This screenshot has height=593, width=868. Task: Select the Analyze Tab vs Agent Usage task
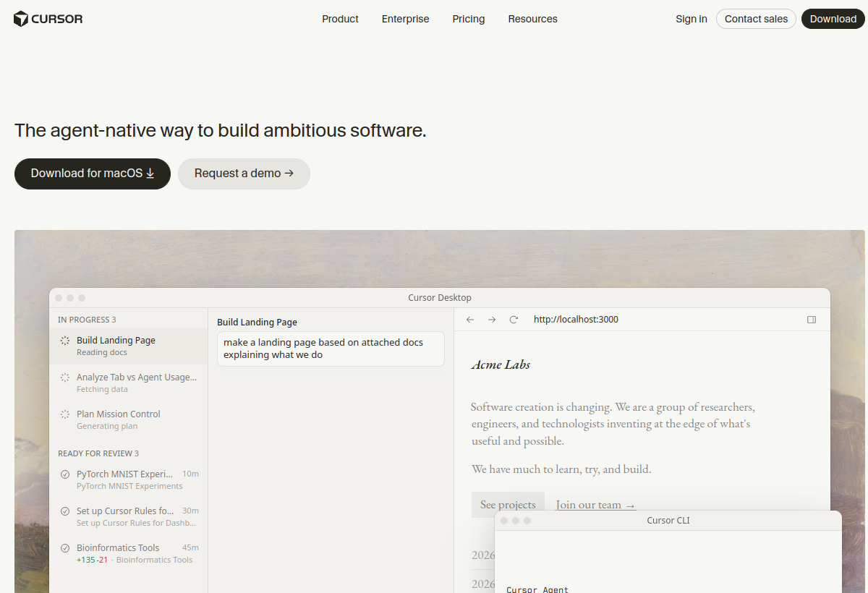pos(129,383)
